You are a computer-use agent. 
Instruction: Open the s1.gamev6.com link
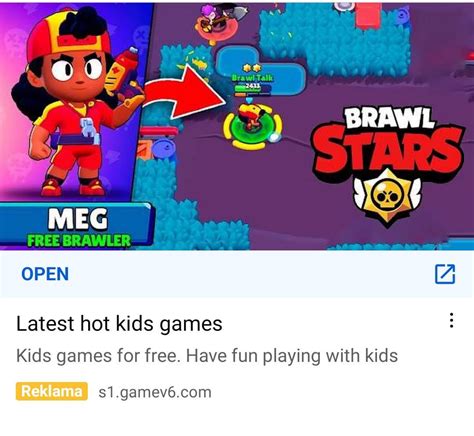click(155, 392)
